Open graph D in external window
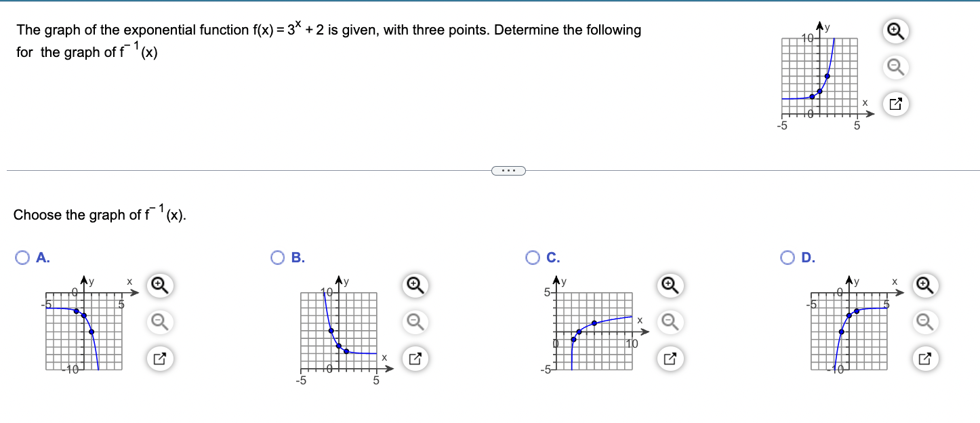 pyautogui.click(x=924, y=359)
